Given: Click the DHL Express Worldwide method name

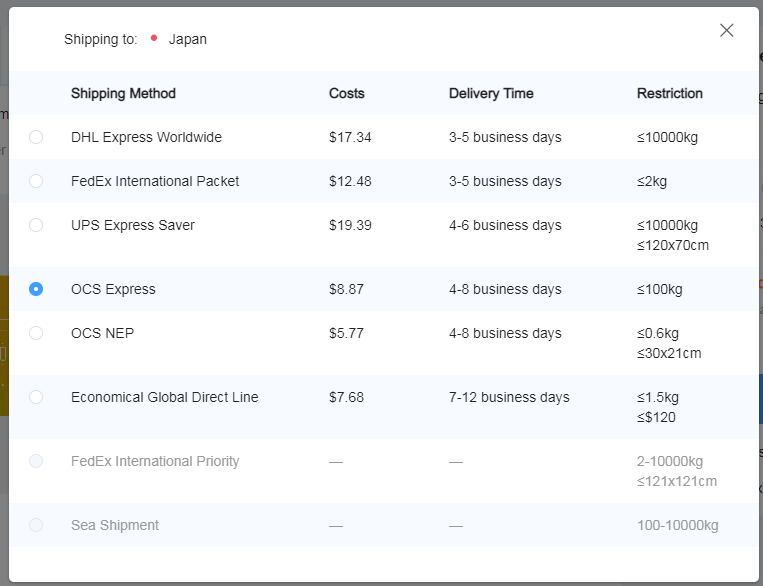Looking at the screenshot, I should (146, 137).
